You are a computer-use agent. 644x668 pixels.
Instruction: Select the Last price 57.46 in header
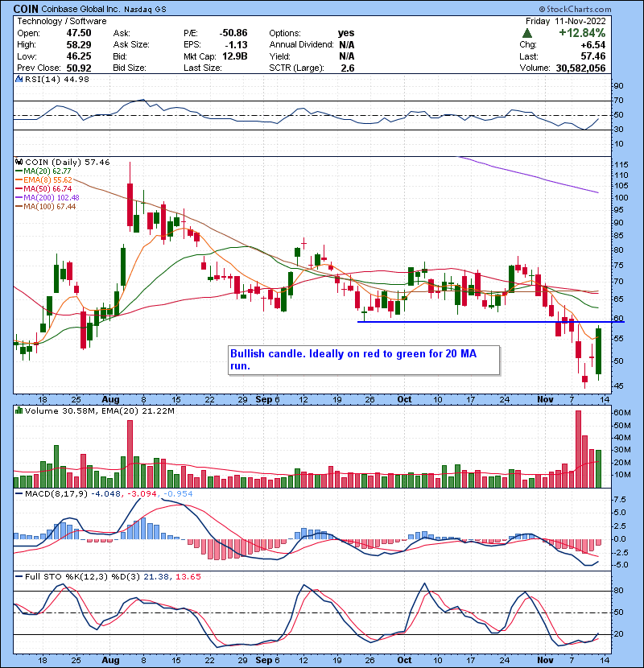[592, 56]
